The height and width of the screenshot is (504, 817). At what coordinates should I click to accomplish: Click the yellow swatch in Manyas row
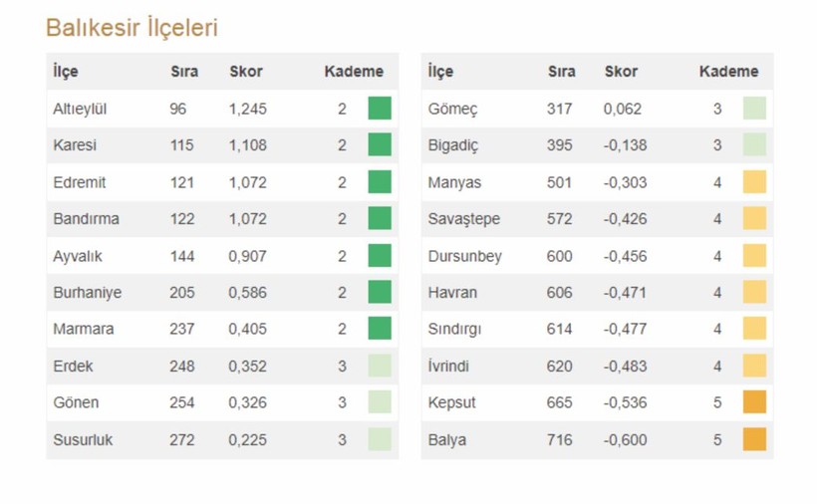(x=754, y=182)
